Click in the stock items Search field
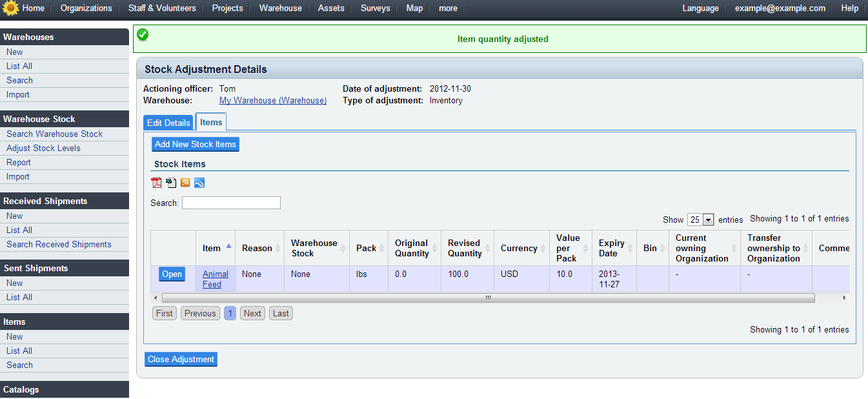 click(x=231, y=203)
